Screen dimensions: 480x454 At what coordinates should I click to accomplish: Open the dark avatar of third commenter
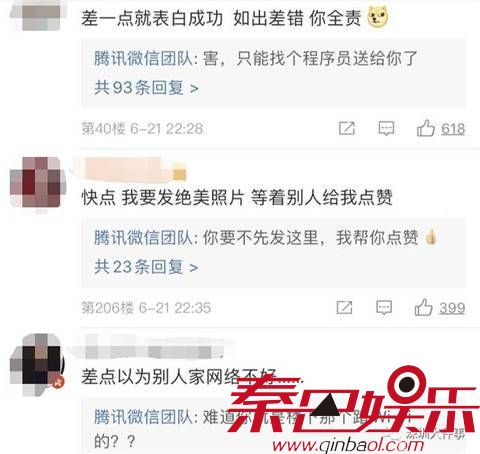[x=37, y=365]
